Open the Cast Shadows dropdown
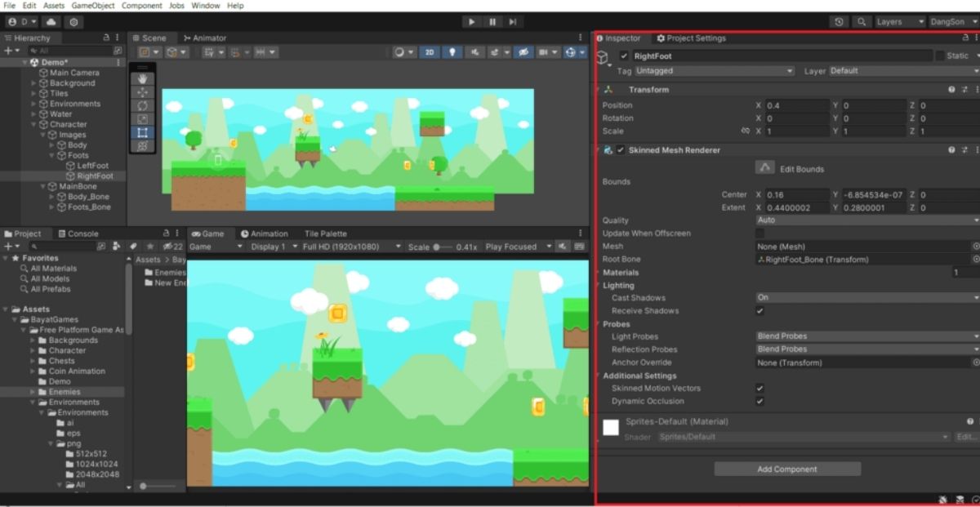980x507 pixels. (x=866, y=298)
